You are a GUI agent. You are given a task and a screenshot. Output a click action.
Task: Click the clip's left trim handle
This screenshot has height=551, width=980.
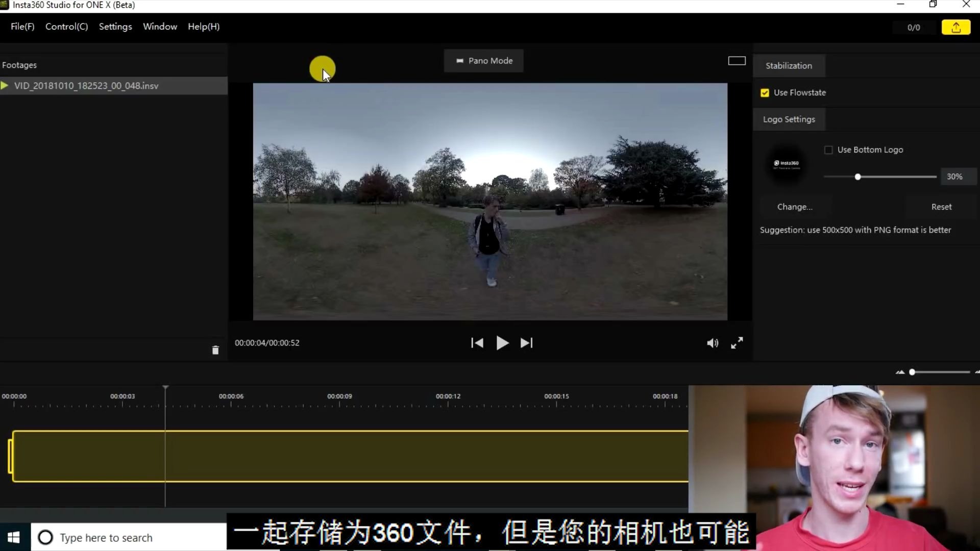[x=10, y=456]
